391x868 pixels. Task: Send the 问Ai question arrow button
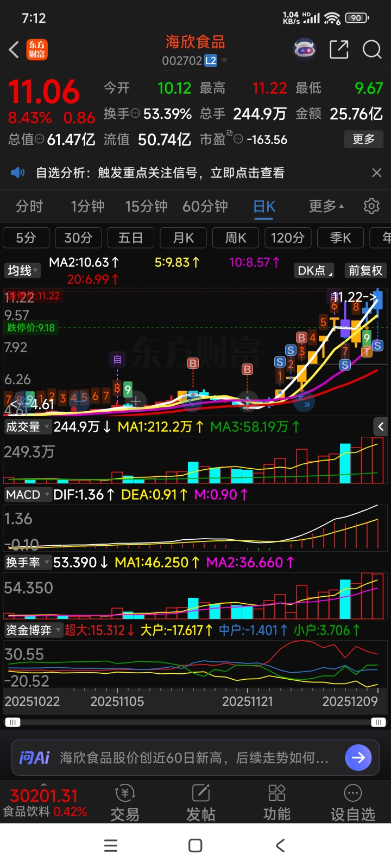pos(358,757)
